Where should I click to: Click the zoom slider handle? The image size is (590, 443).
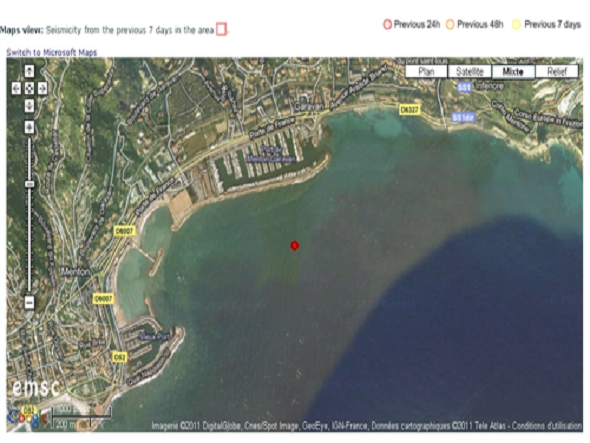(x=29, y=184)
